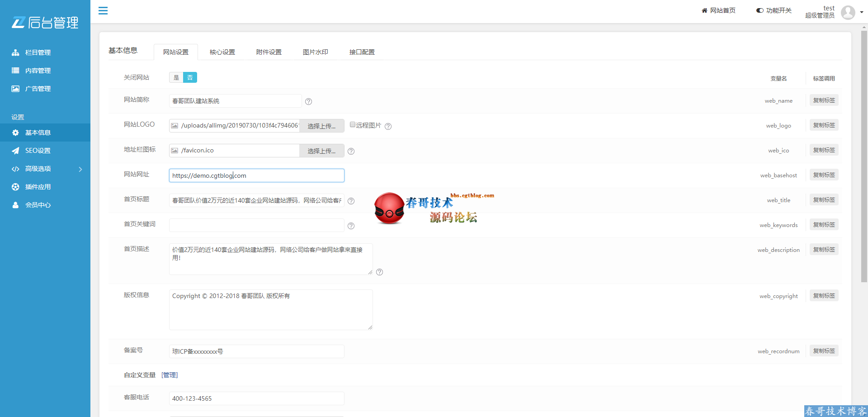Click help icon next to 远程图片
The image size is (868, 417).
point(388,126)
